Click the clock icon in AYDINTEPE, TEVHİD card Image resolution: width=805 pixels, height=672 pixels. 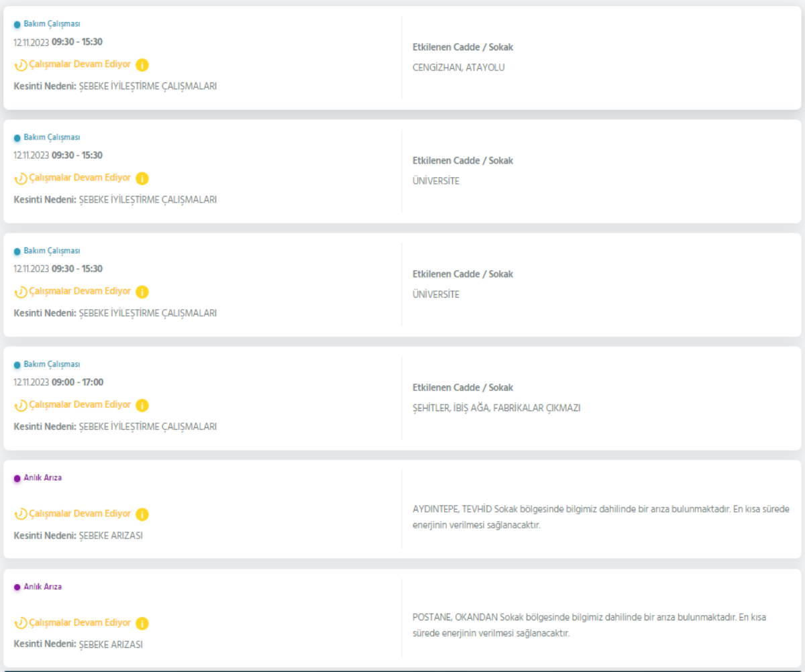tap(21, 514)
